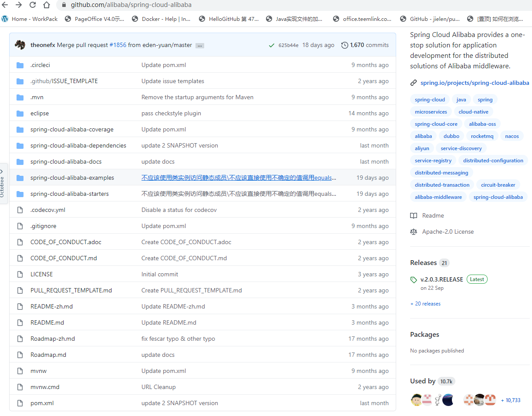
Task: Open spring-cloud-alibaba-dependencies folder
Action: click(78, 145)
